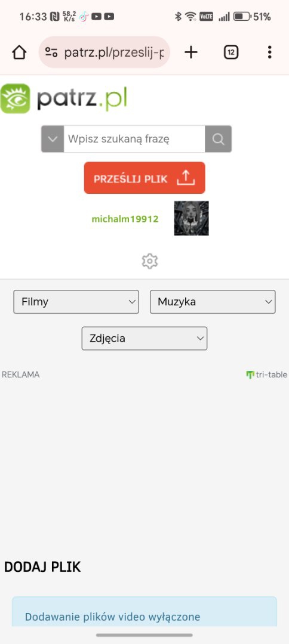
Task: Tap the browser home icon
Action: point(19,52)
